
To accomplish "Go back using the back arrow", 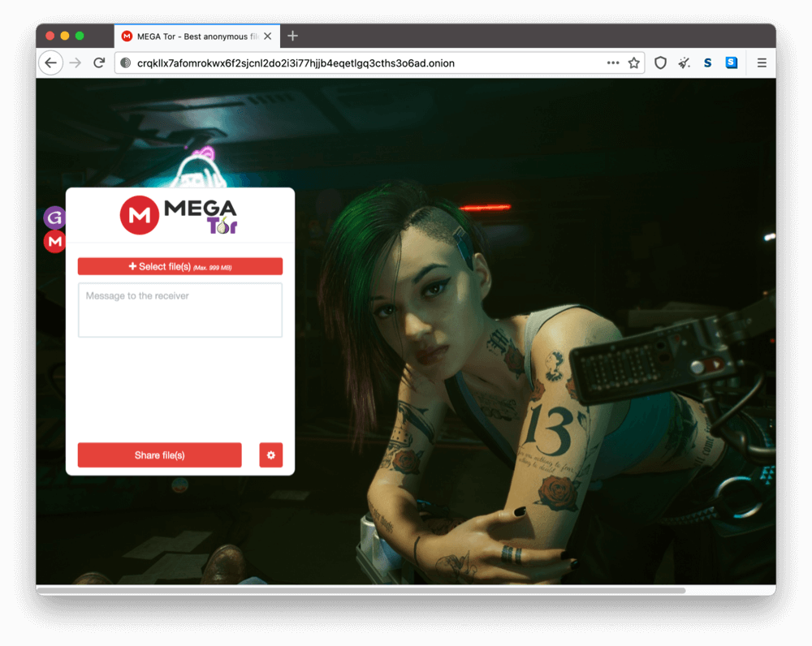I will [50, 62].
